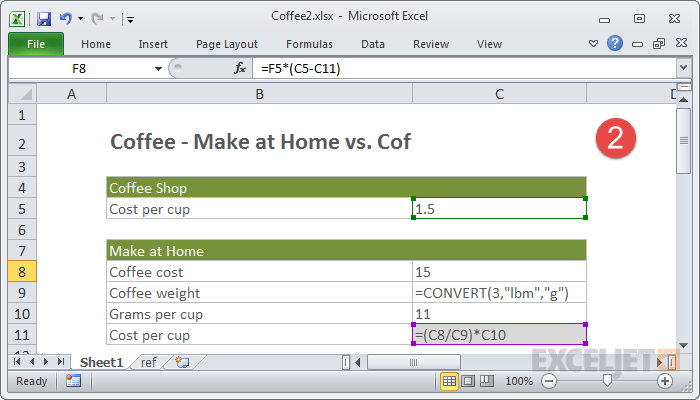Open the File tab

point(36,44)
